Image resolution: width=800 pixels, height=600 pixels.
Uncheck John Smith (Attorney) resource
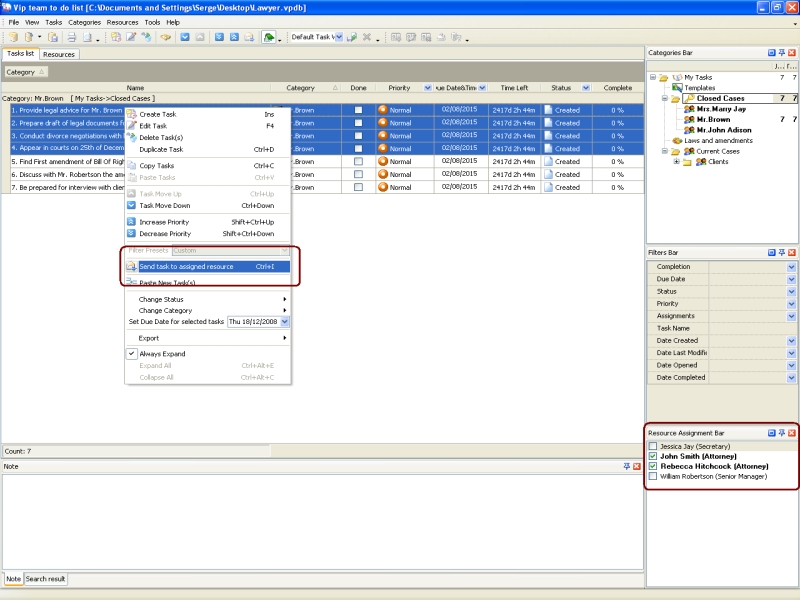[653, 456]
